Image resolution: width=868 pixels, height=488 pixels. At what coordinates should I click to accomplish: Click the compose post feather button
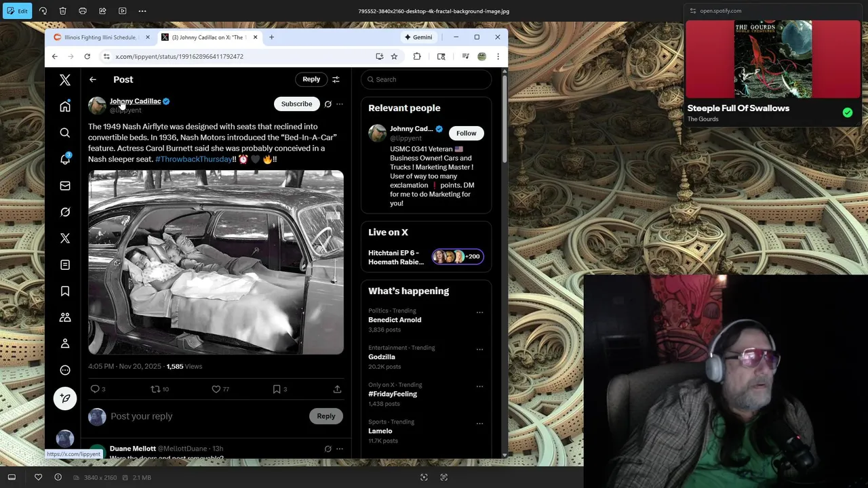pos(65,399)
